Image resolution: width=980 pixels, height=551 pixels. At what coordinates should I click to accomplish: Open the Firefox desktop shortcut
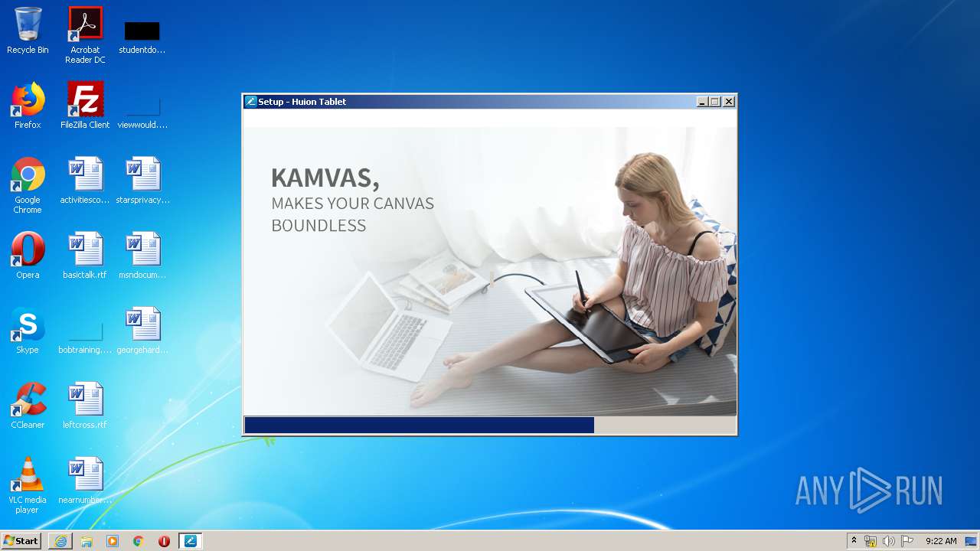click(x=28, y=106)
